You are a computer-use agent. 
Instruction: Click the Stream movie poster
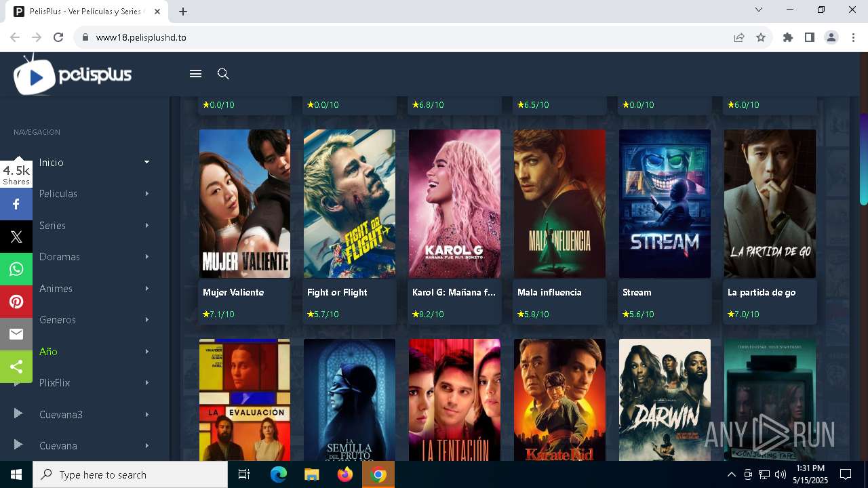665,203
